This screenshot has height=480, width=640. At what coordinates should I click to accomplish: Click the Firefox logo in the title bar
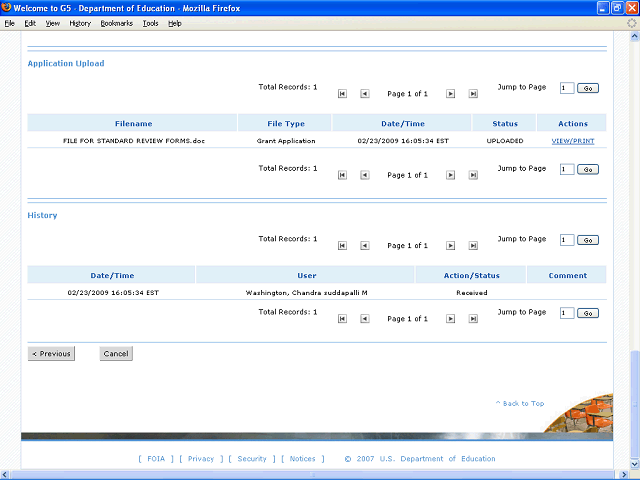(6, 8)
